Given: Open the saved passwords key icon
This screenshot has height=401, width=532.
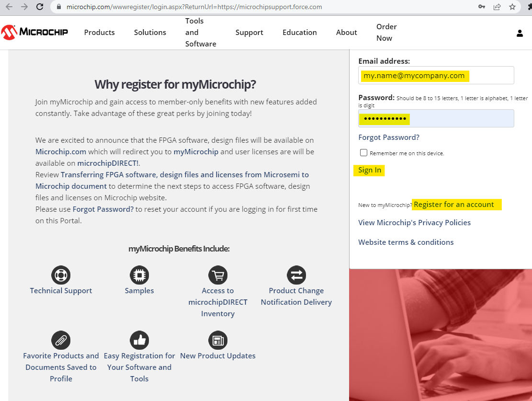Looking at the screenshot, I should click(x=481, y=7).
